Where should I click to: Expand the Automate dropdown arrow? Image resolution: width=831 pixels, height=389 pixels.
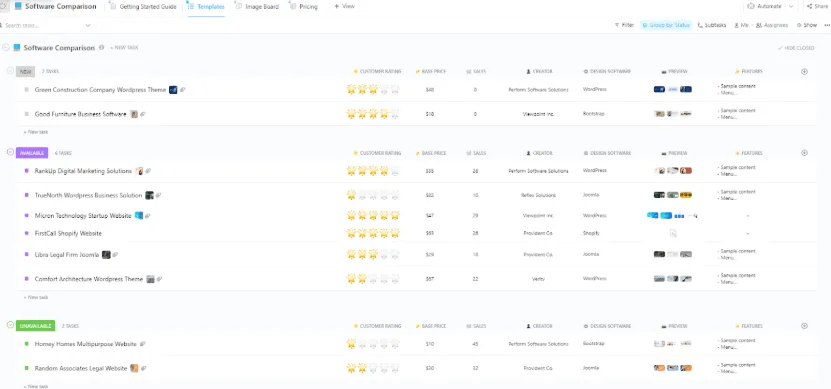(x=791, y=6)
